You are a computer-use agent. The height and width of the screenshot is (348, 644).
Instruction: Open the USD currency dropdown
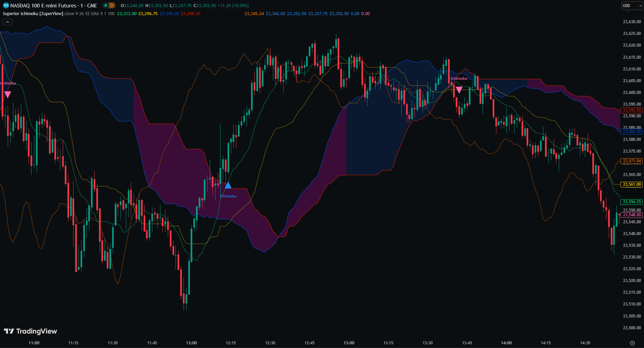632,6
